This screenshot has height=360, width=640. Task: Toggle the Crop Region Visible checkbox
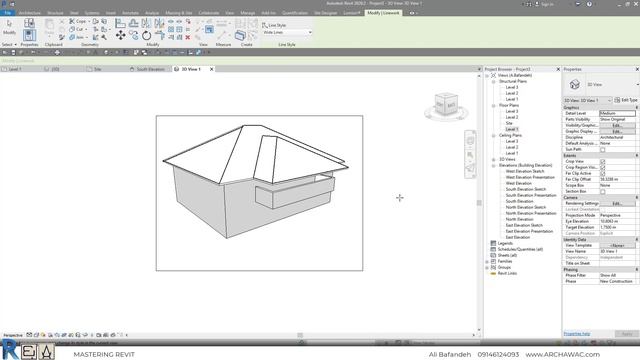[x=602, y=168]
